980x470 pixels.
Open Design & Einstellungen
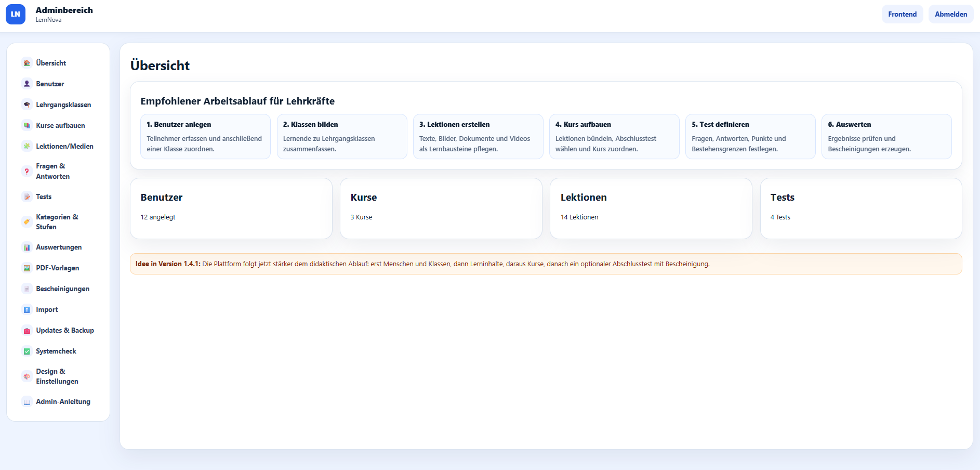tap(58, 376)
